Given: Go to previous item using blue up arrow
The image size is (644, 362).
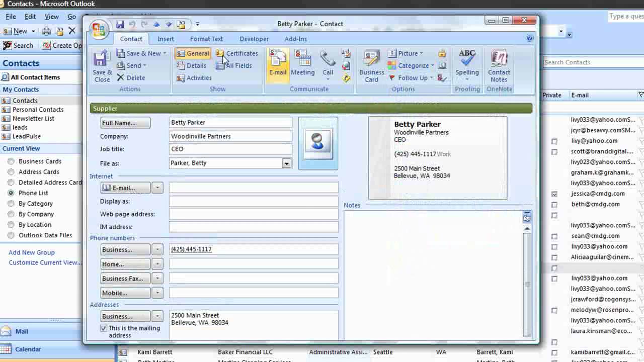Looking at the screenshot, I should click(x=156, y=24).
